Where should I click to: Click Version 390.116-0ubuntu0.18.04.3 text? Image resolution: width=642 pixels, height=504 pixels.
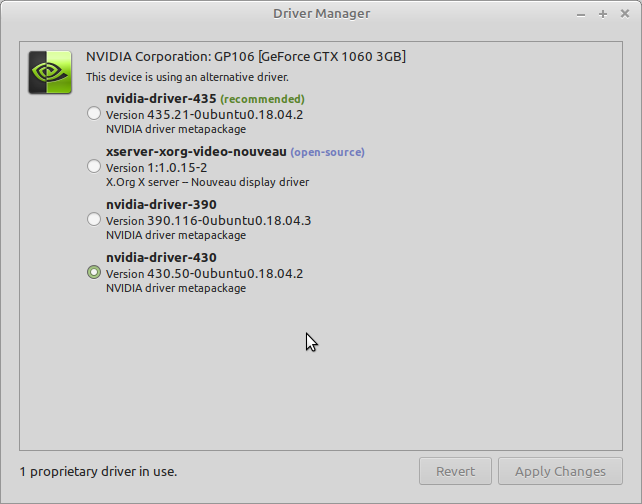(208, 221)
